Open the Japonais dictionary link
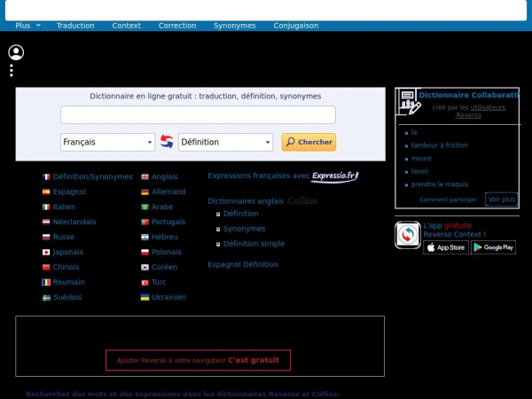The image size is (532, 399). point(68,252)
